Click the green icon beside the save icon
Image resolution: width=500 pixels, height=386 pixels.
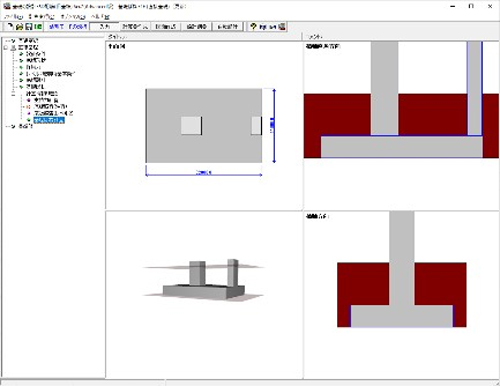click(x=38, y=26)
